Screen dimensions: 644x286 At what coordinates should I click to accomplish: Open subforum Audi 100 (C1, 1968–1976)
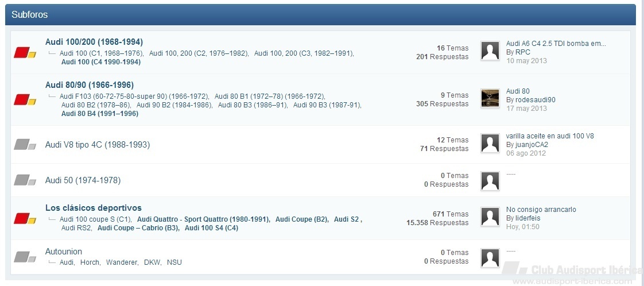point(102,53)
